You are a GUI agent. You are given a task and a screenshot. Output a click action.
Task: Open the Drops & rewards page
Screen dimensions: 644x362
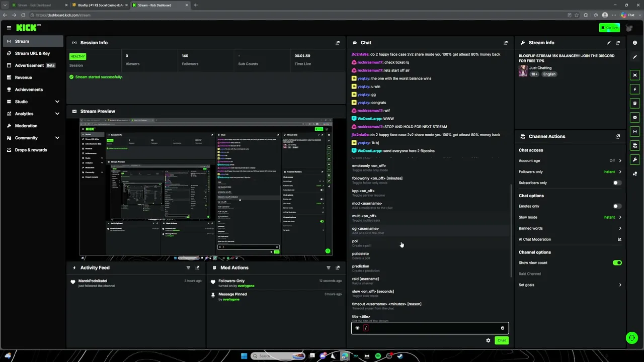(33, 150)
